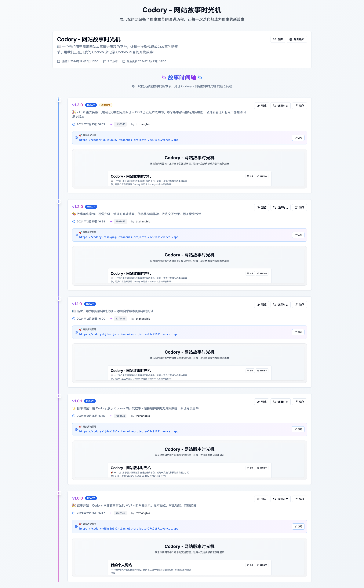Click the v1.2.0 timeline marker dot

click(59, 201)
